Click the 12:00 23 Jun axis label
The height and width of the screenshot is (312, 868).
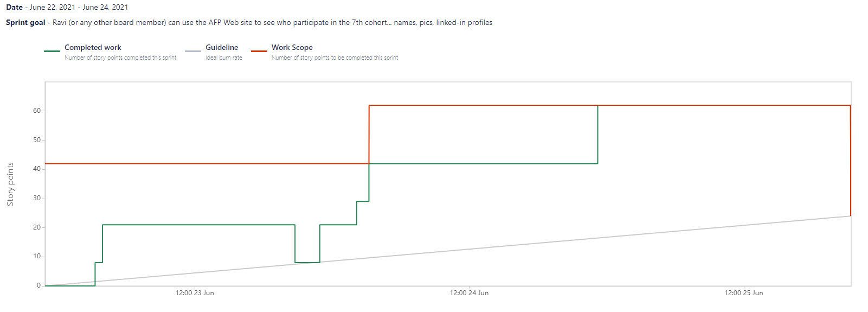[195, 293]
